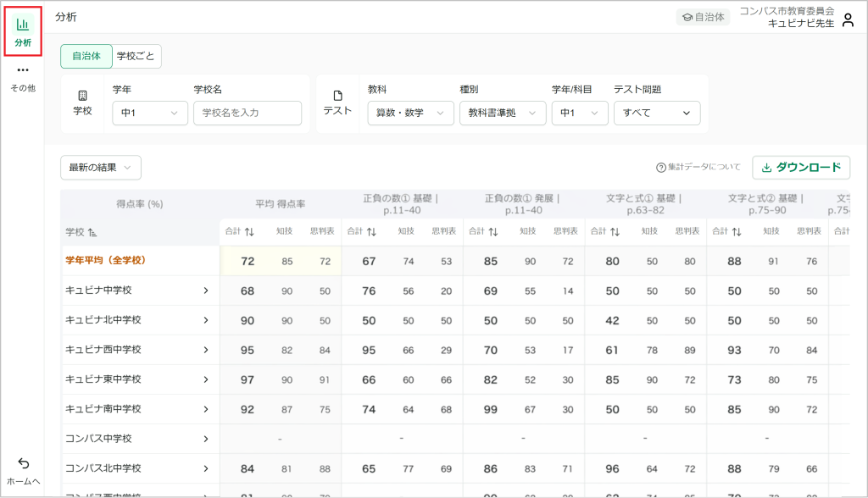Open the 学年 dropdown showing 中1
The width and height of the screenshot is (868, 498).
point(150,113)
